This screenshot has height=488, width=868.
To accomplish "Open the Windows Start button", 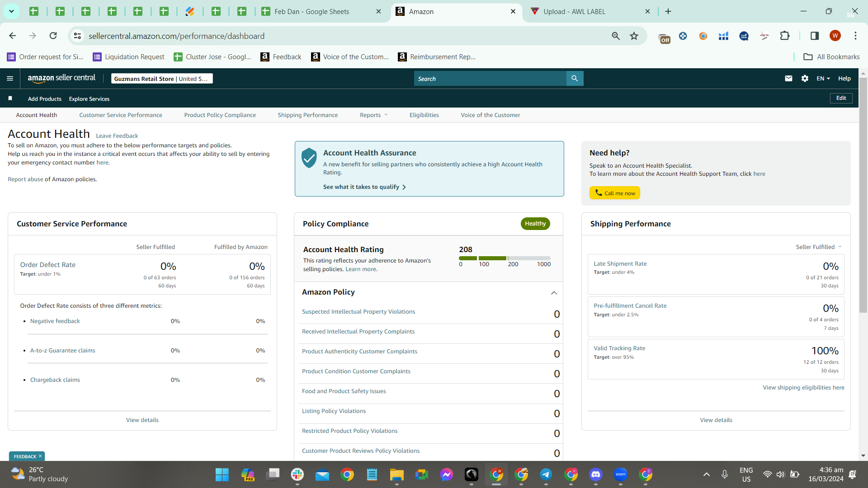I will tap(222, 475).
